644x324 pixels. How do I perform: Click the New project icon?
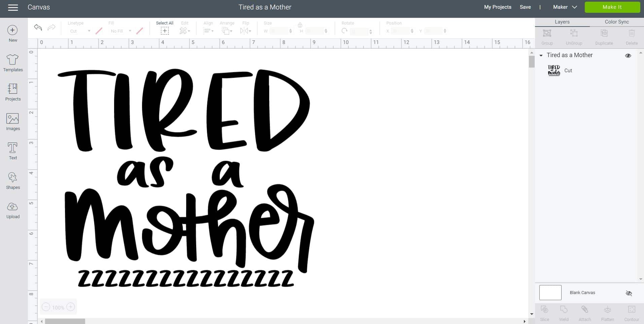12,30
